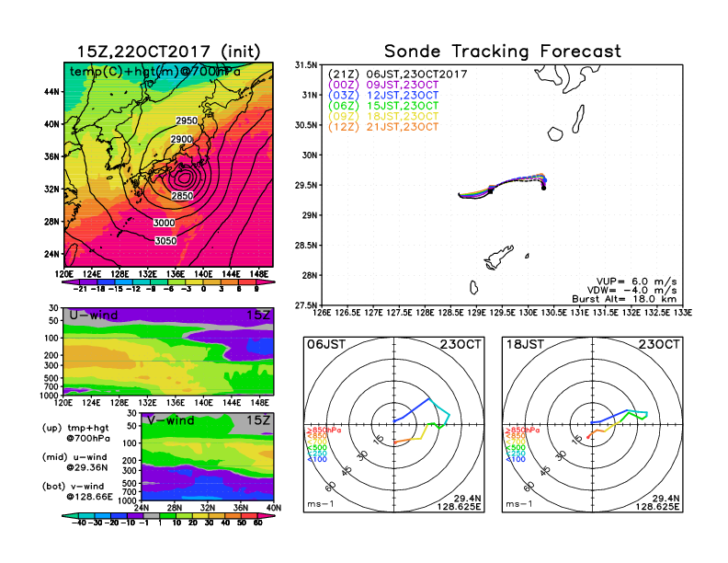This screenshot has width=728, height=563.
Task: Click the '60' label on wind color bar
Action: click(x=258, y=523)
